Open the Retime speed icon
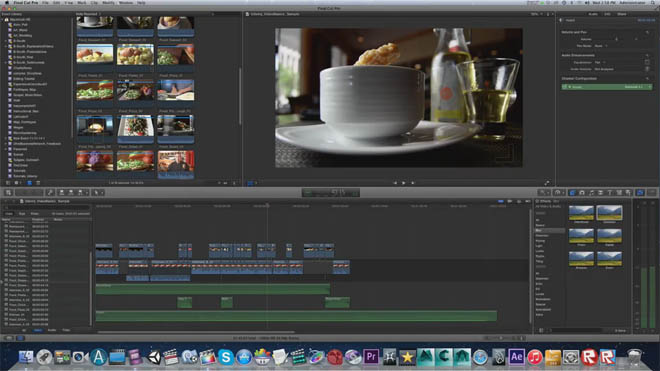The image size is (660, 371). pos(558,192)
